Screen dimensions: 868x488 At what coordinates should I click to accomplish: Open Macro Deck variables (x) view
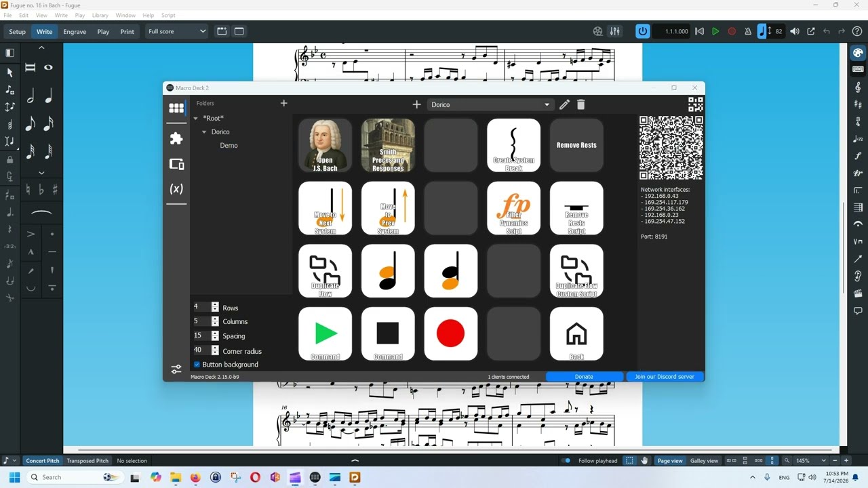176,189
